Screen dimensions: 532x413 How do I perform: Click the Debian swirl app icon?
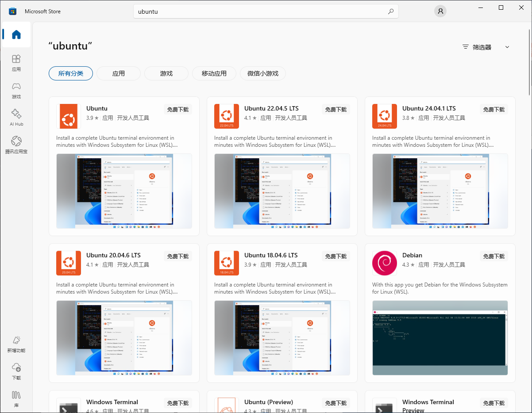(x=385, y=263)
